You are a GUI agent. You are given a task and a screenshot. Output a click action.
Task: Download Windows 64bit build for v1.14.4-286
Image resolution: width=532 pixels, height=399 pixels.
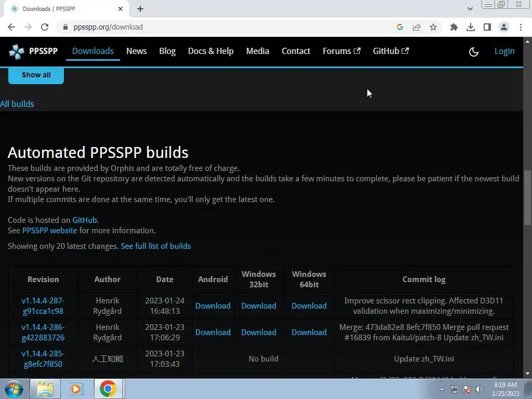coord(309,332)
